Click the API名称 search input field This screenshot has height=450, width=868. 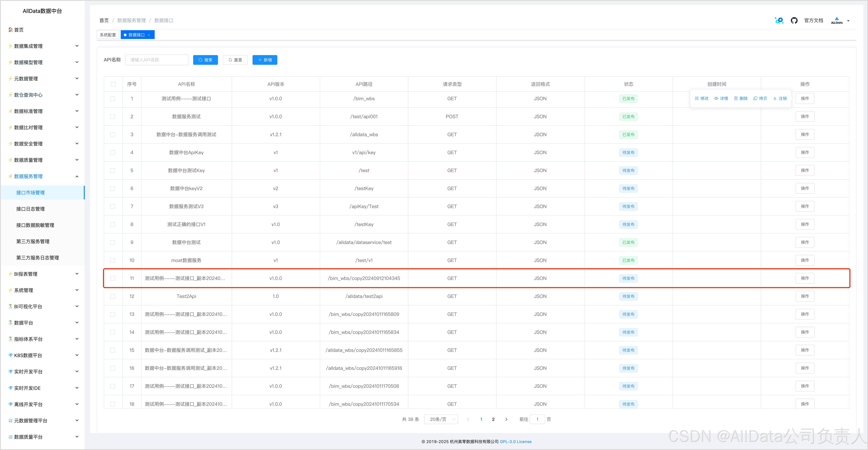point(156,60)
